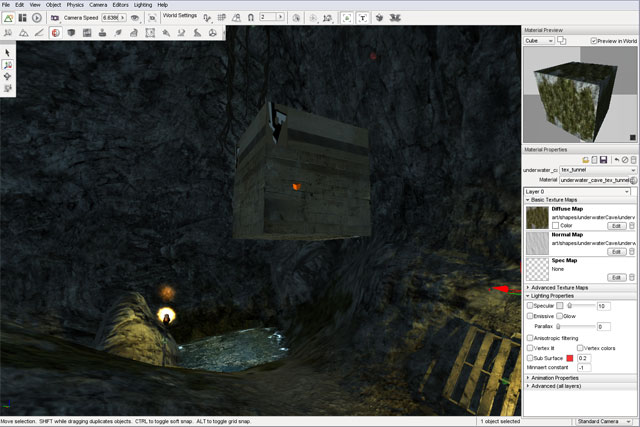Click Edit button for Normal Map
This screenshot has height=427, width=640.
point(616,251)
